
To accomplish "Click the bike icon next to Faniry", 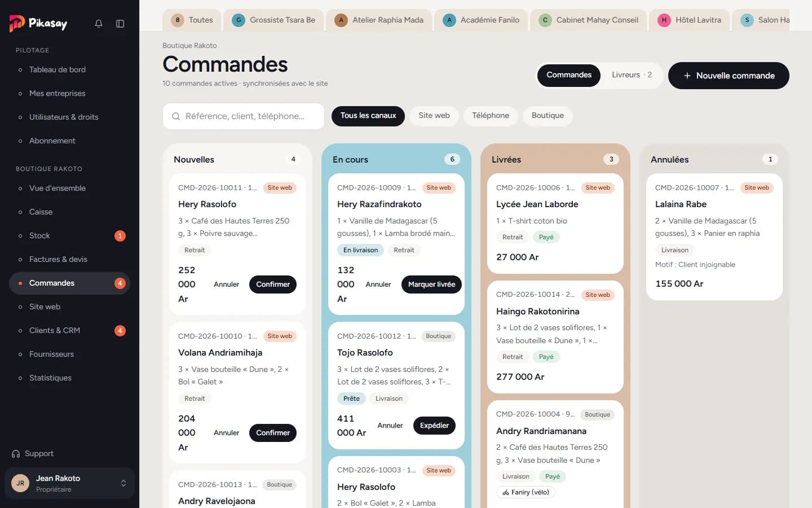I will coord(506,492).
